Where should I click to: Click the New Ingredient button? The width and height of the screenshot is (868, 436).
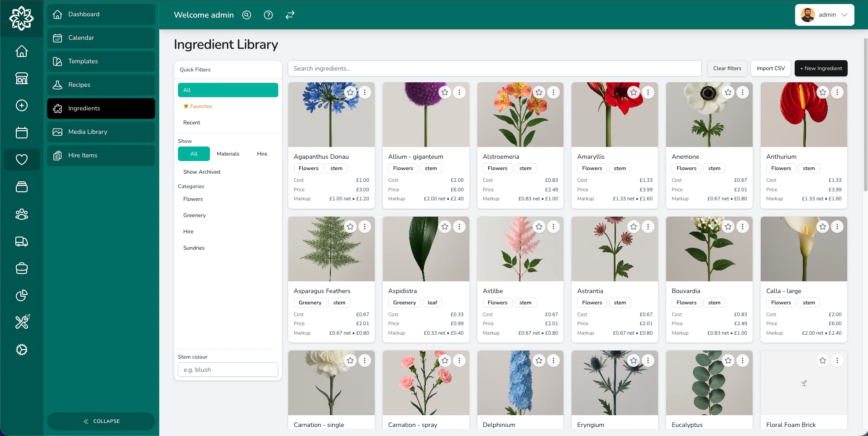(x=820, y=68)
